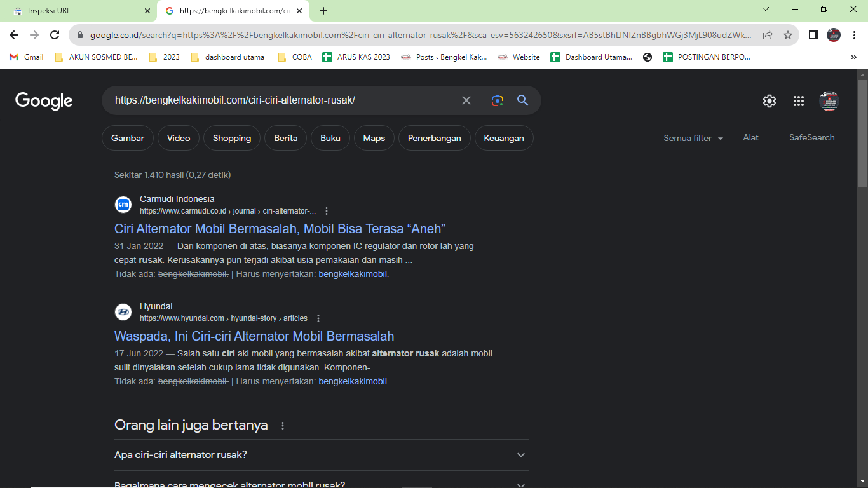Viewport: 868px width, 488px height.
Task: Open the Google apps grid
Action: click(799, 101)
